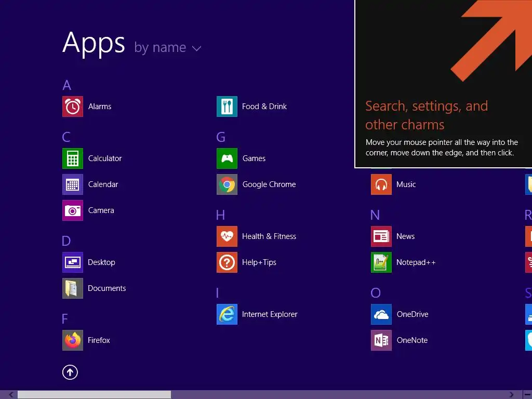Open Health & Fitness icon

tap(227, 236)
